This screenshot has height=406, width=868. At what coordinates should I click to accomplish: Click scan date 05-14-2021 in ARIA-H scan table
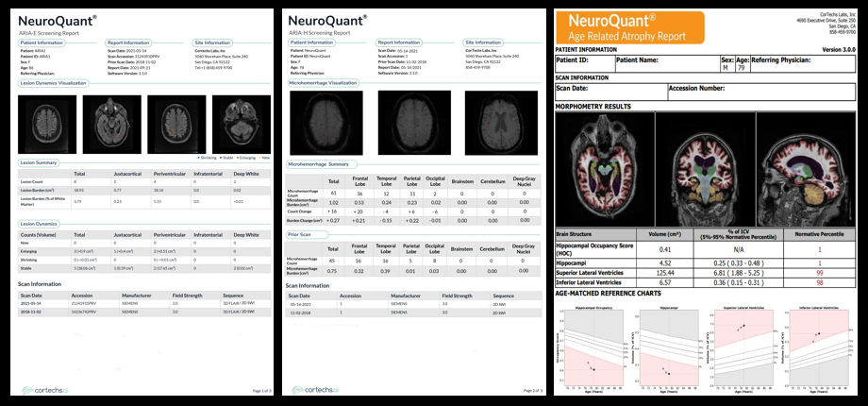302,304
